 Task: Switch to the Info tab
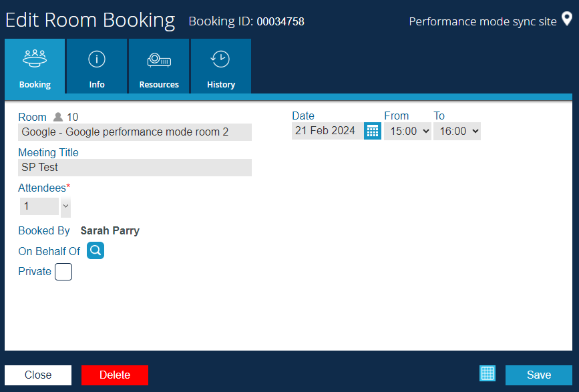[x=97, y=66]
